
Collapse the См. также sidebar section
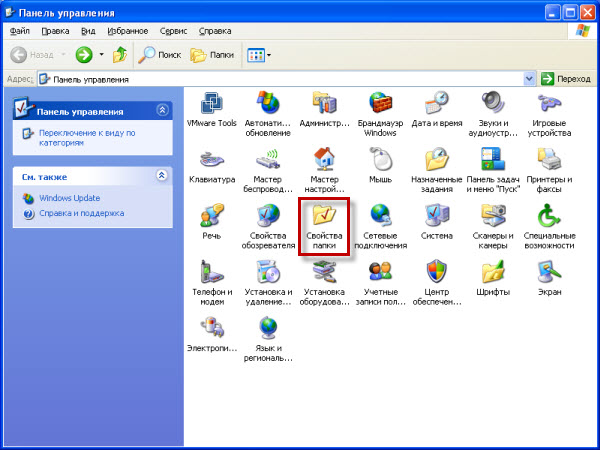(162, 176)
